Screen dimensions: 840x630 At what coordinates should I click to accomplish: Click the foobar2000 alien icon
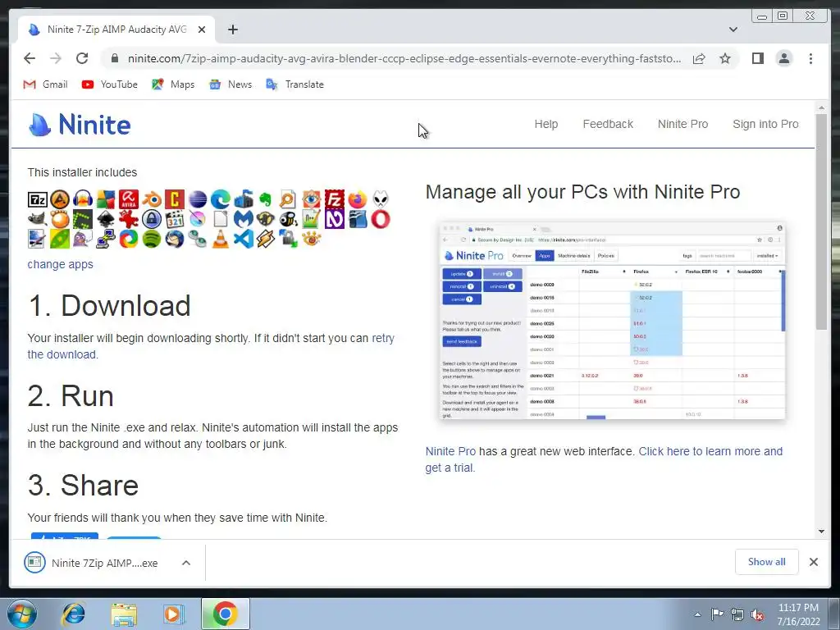(381, 200)
